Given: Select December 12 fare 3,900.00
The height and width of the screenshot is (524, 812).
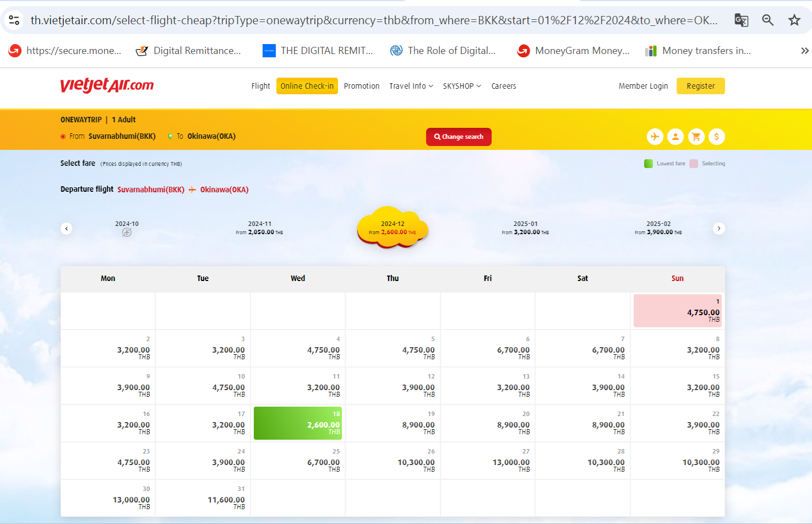Looking at the screenshot, I should pos(393,386).
